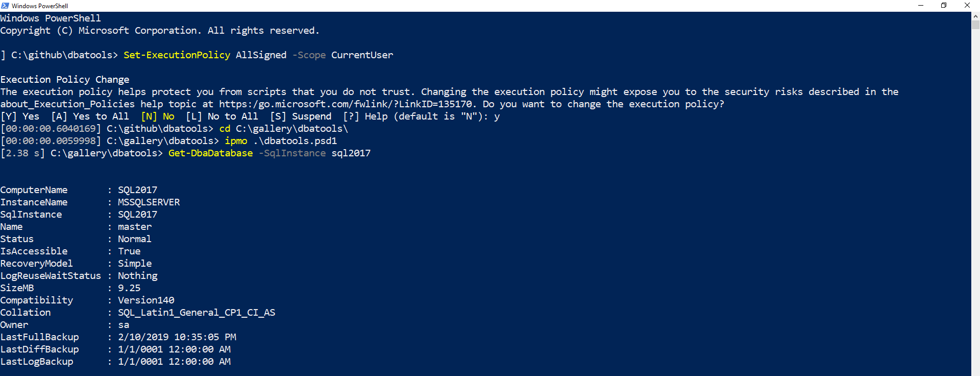This screenshot has height=376, width=980.
Task: Click the -SqlInstance parameter text
Action: (x=292, y=153)
